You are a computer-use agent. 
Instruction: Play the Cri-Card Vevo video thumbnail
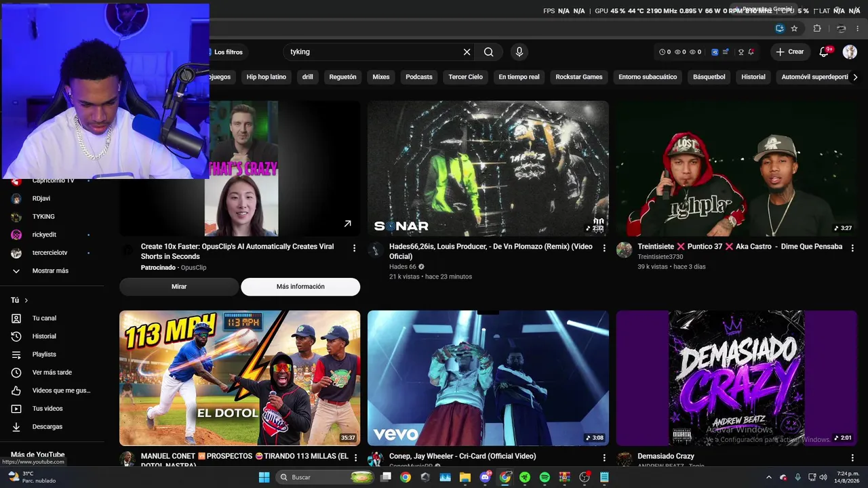[x=488, y=378]
